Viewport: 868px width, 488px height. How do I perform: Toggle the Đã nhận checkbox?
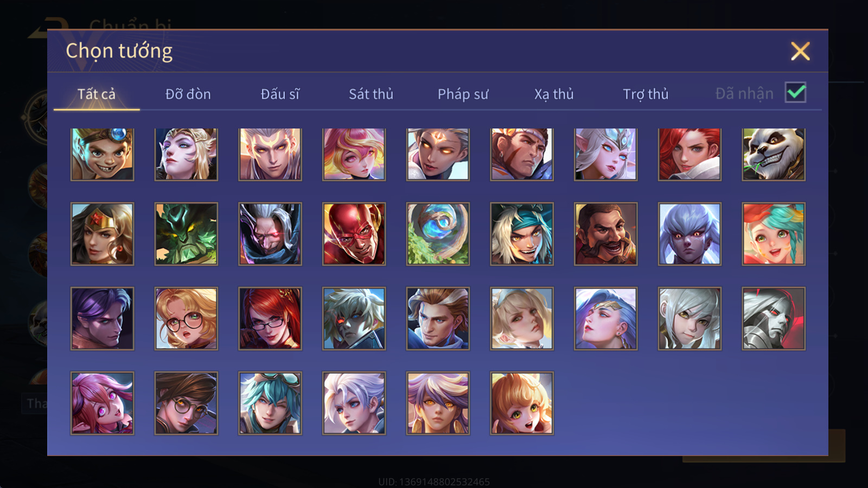(795, 92)
